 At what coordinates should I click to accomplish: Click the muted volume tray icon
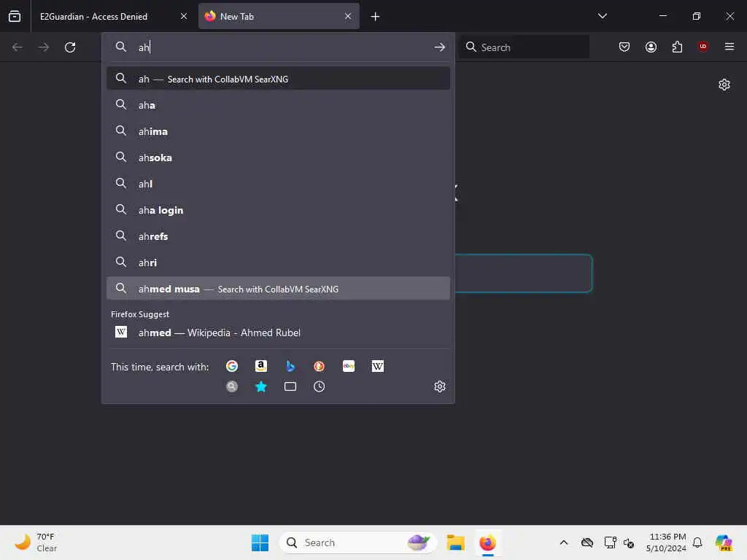(x=629, y=542)
